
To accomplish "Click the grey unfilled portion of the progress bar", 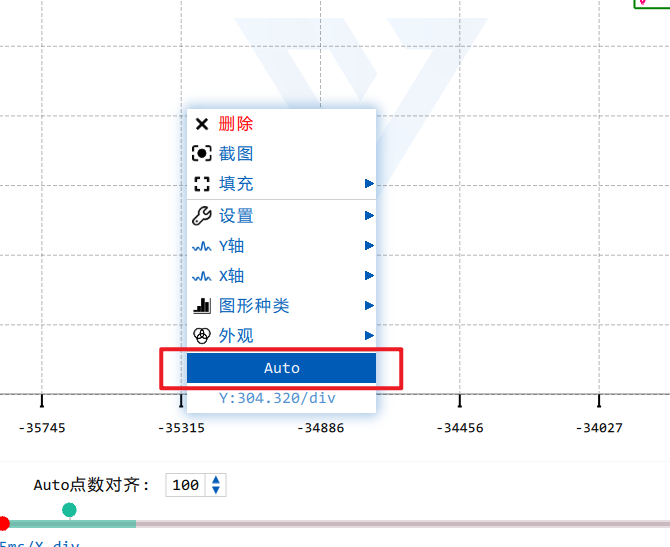I will (x=403, y=524).
